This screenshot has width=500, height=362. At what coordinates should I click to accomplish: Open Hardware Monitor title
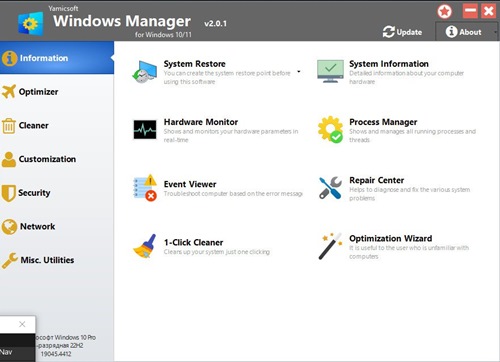pos(201,122)
